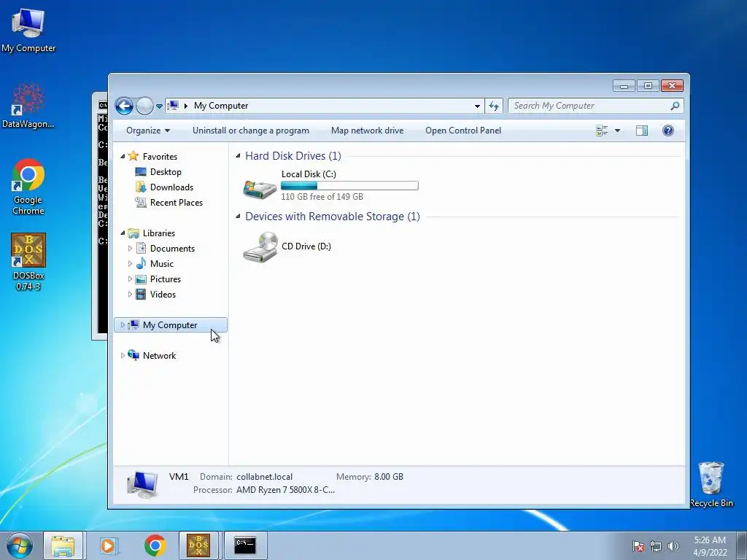Click My Computer in address bar

click(x=221, y=106)
